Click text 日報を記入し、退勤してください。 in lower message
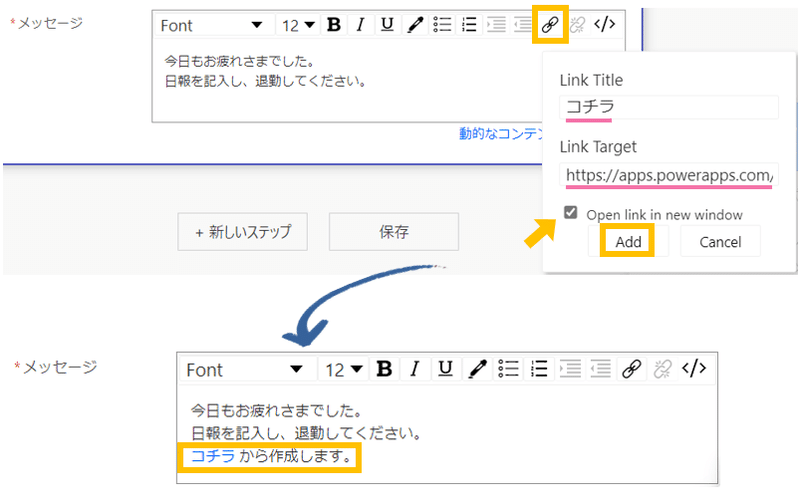Screen dimensions: 800x488 tap(306, 433)
